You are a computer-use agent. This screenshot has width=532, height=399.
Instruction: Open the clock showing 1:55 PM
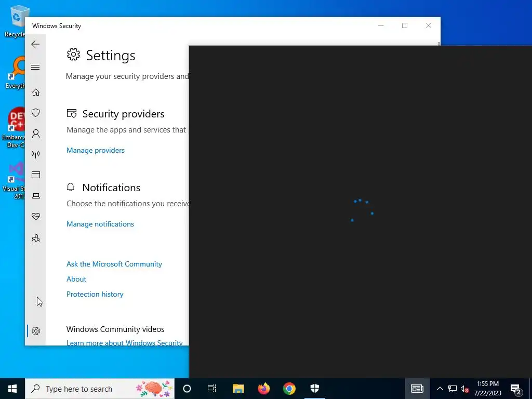(x=487, y=389)
